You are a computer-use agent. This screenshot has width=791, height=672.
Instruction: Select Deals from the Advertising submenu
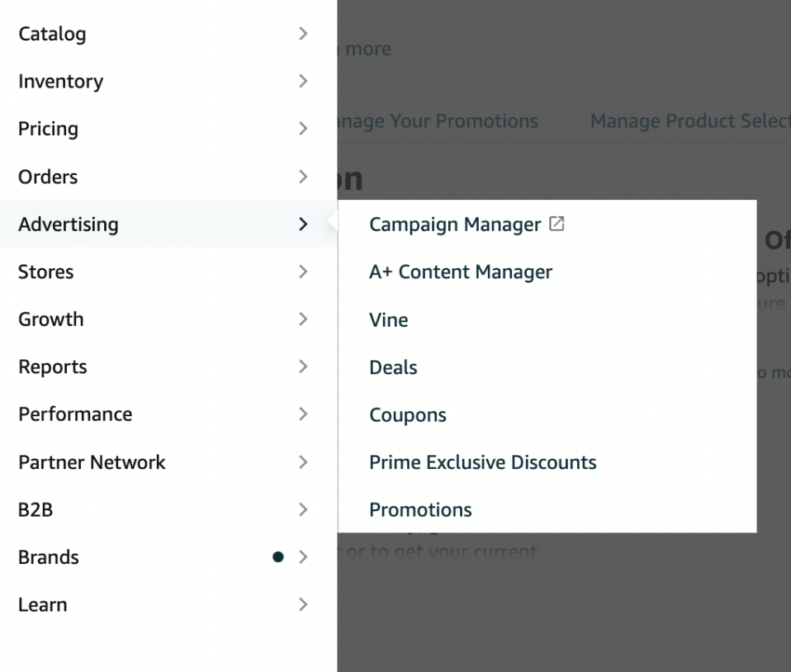(x=393, y=367)
